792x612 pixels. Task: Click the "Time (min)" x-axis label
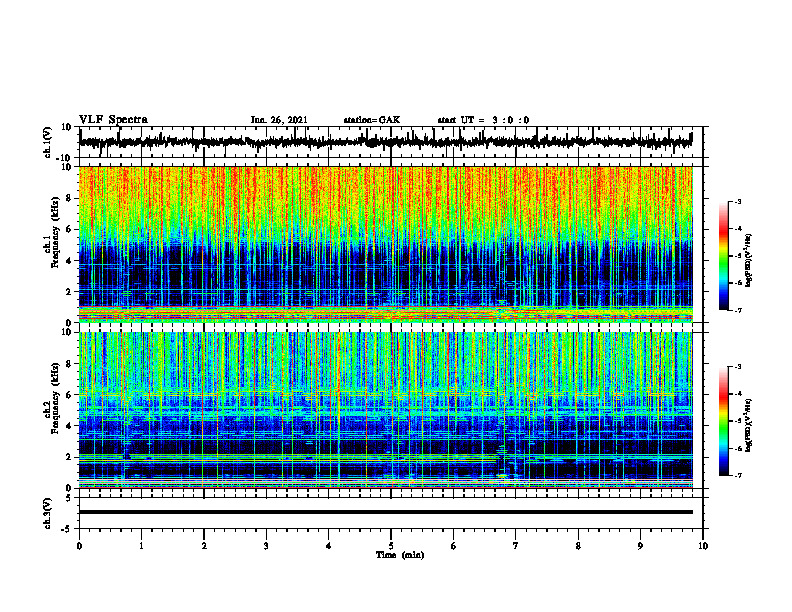[400, 555]
